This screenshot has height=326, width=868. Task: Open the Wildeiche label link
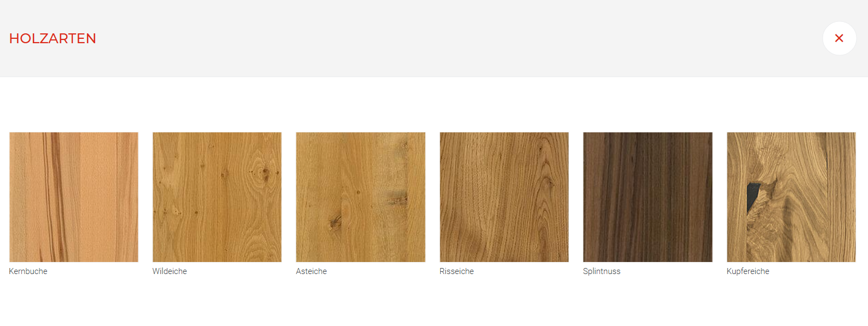170,271
